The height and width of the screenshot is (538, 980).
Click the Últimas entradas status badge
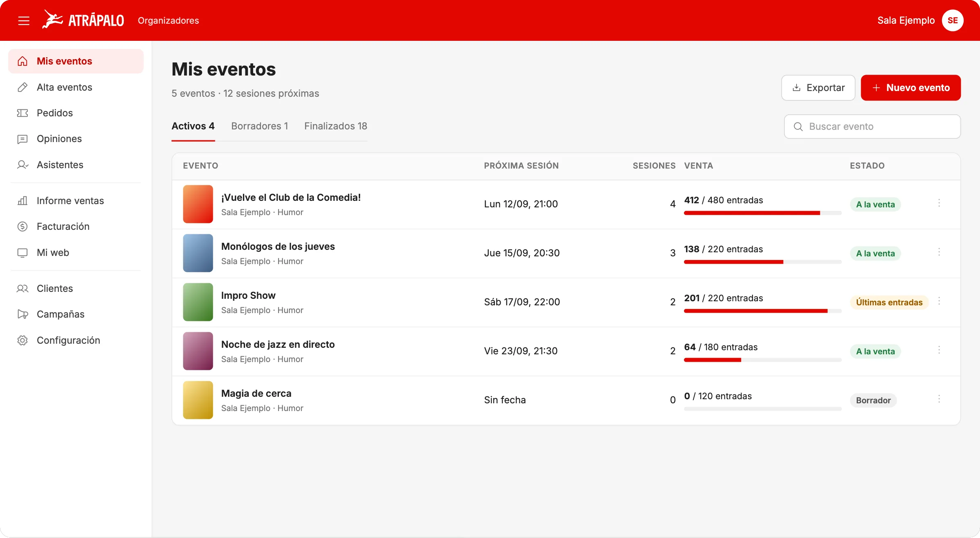(x=889, y=302)
